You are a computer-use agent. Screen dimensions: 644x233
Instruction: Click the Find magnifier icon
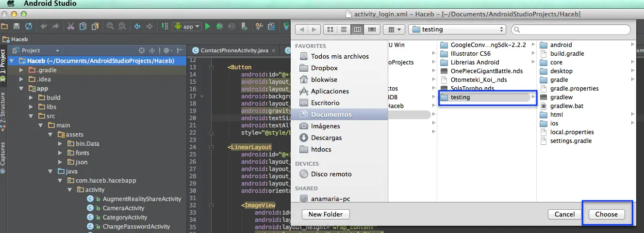[110, 26]
